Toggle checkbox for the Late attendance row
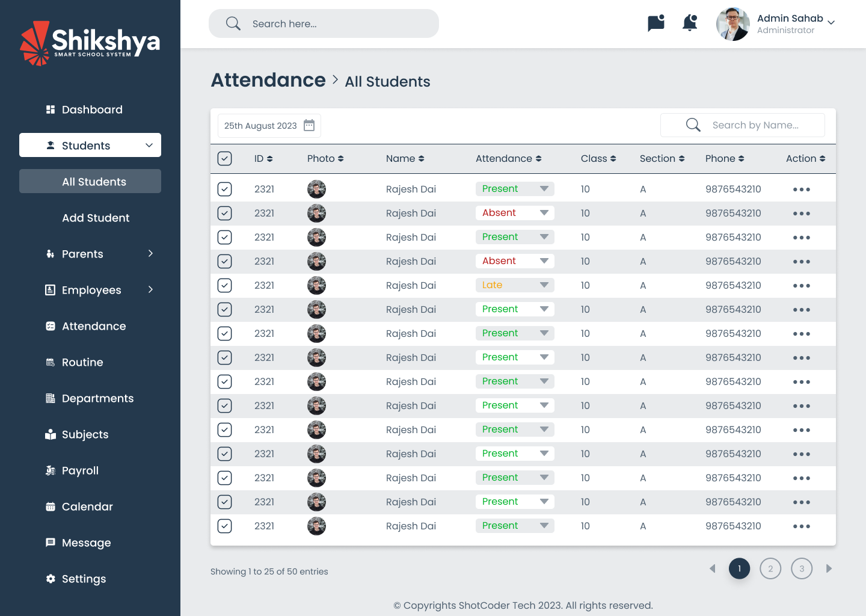Screen dimensions: 866x616 click(224, 286)
